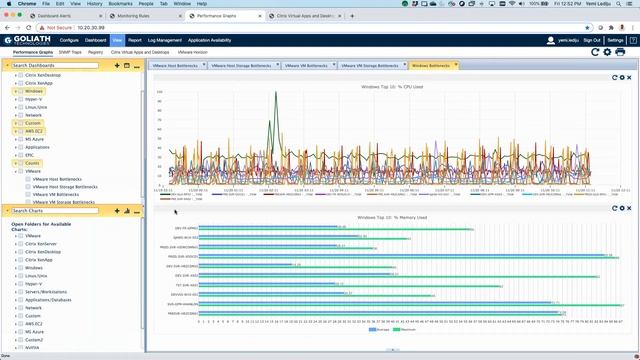Close the CPU Used chart panel
The height and width of the screenshot is (360, 640).
(x=629, y=77)
